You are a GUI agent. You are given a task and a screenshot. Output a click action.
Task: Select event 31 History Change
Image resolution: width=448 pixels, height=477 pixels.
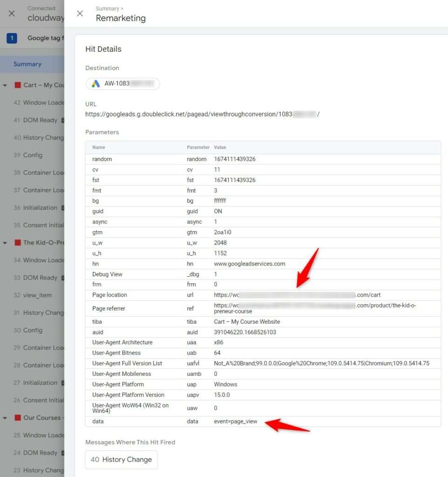click(39, 313)
